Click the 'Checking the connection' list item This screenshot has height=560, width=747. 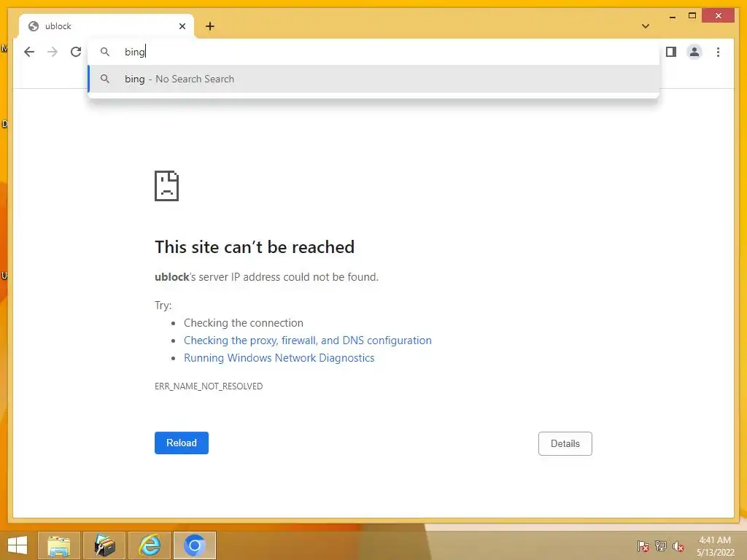click(244, 323)
